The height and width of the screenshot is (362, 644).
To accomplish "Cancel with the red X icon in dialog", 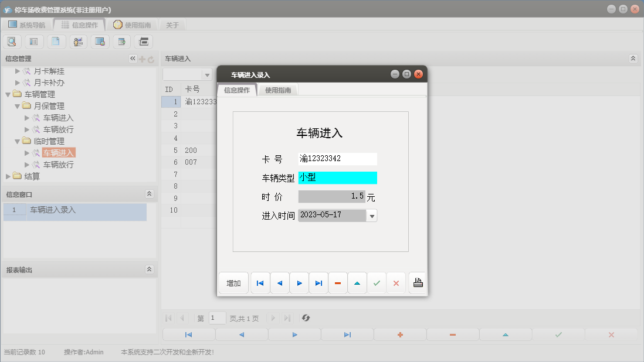I will [x=396, y=282].
